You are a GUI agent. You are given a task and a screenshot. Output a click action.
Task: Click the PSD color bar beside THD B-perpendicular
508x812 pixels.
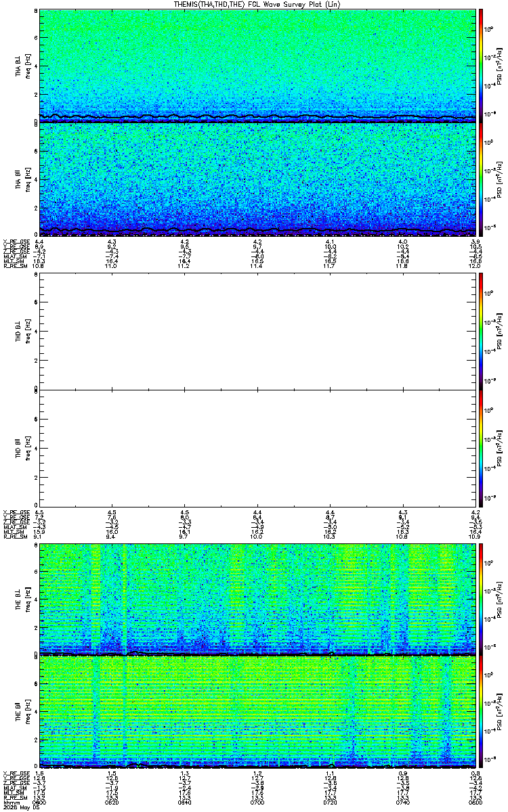click(x=481, y=330)
